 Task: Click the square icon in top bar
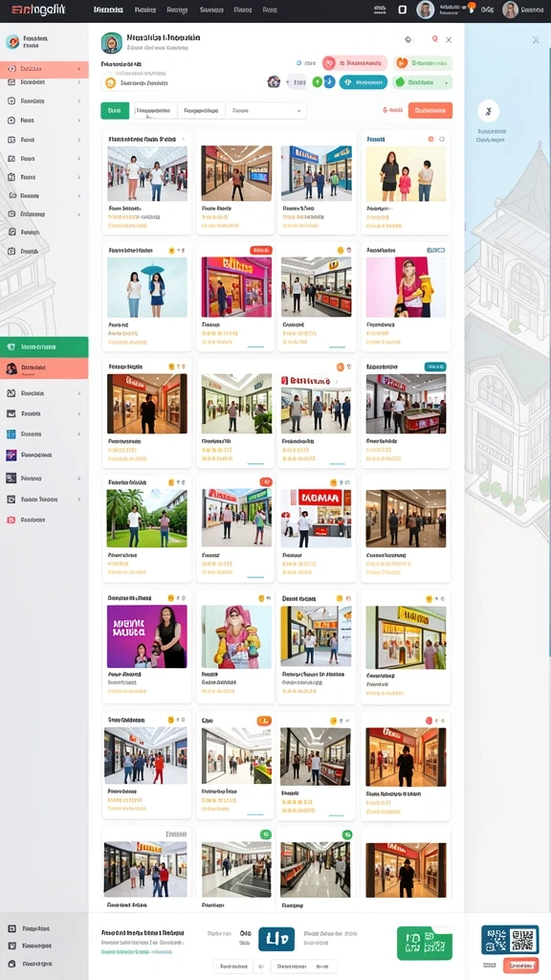point(403,10)
